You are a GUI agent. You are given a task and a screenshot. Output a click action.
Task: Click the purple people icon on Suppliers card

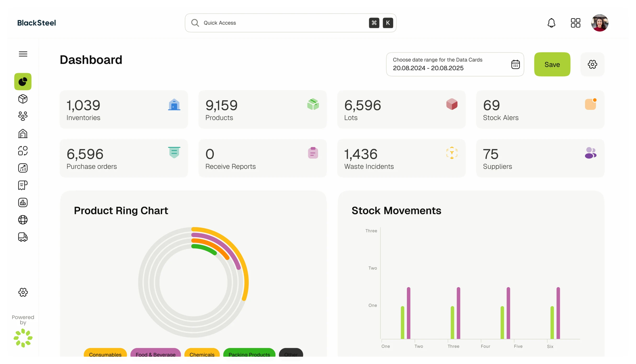(x=591, y=153)
